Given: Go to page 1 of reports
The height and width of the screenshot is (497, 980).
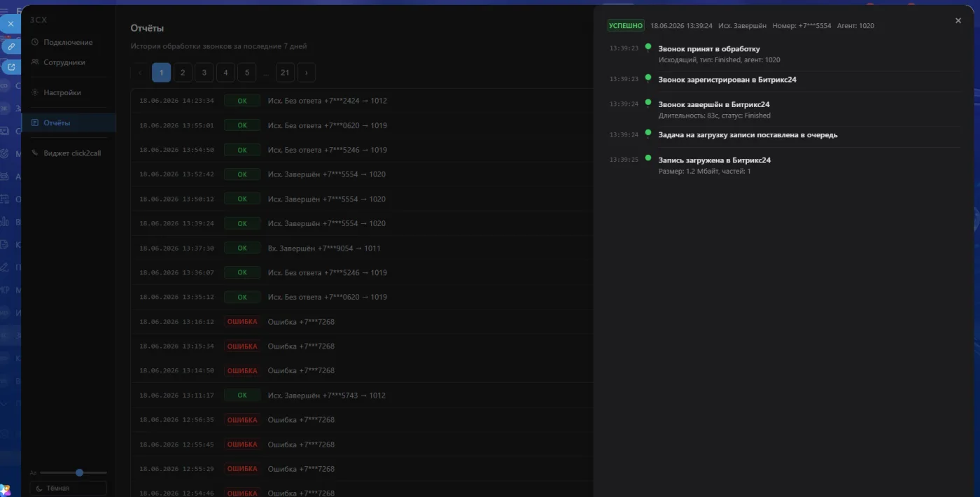Looking at the screenshot, I should coord(161,72).
